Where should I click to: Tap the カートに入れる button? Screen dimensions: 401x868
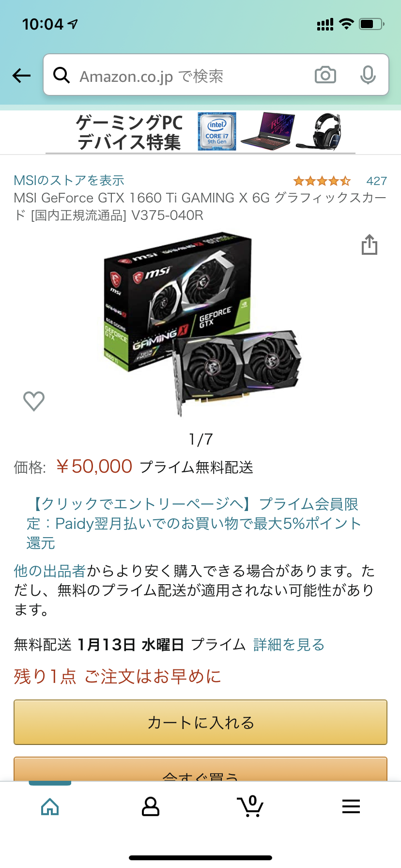[200, 722]
